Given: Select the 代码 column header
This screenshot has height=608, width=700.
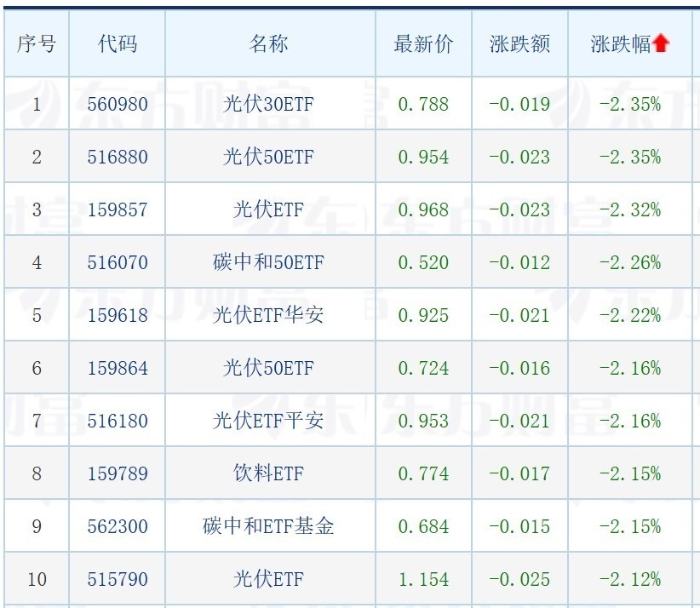Looking at the screenshot, I should click(118, 43).
